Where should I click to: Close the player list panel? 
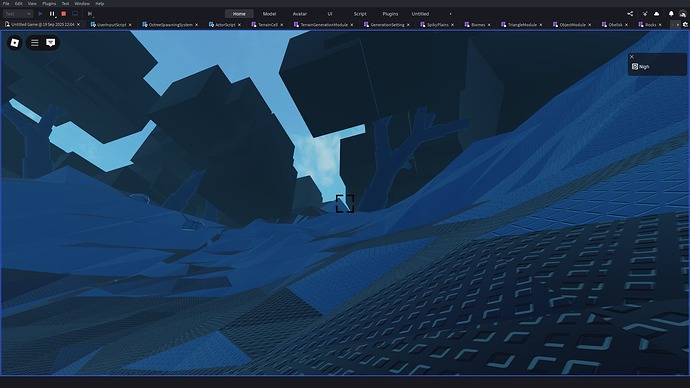632,57
